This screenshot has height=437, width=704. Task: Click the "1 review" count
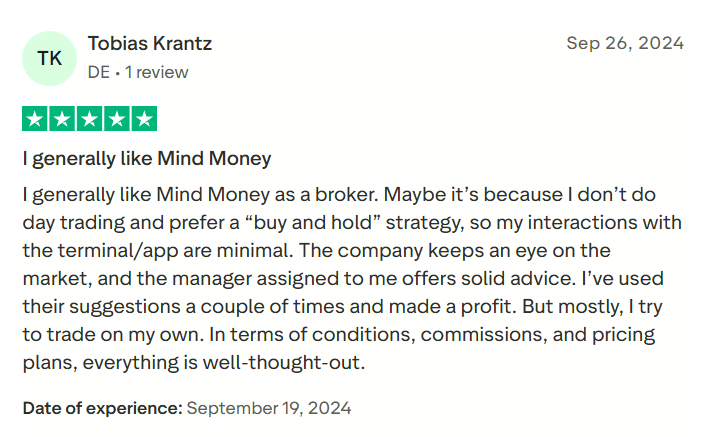155,72
